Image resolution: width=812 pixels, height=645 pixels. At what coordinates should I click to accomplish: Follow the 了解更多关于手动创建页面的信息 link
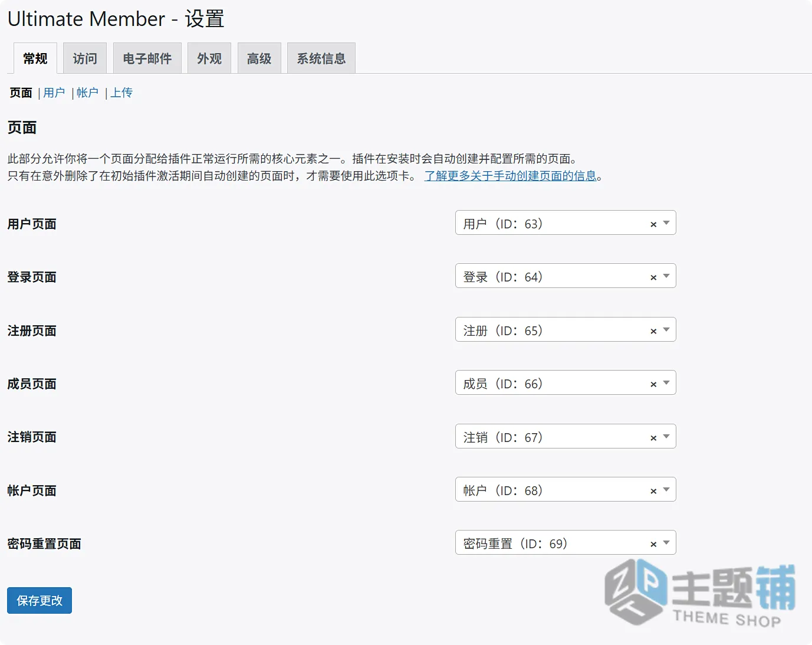pos(511,176)
